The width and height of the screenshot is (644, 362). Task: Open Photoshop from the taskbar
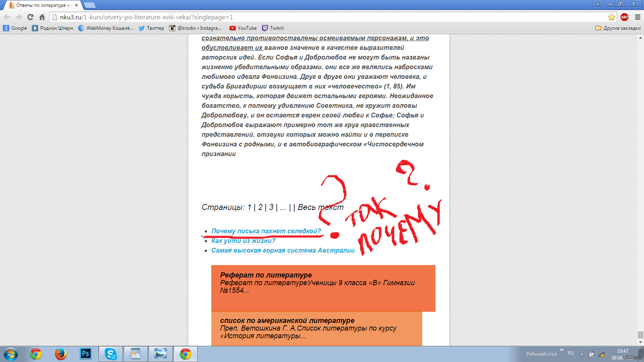(x=86, y=354)
